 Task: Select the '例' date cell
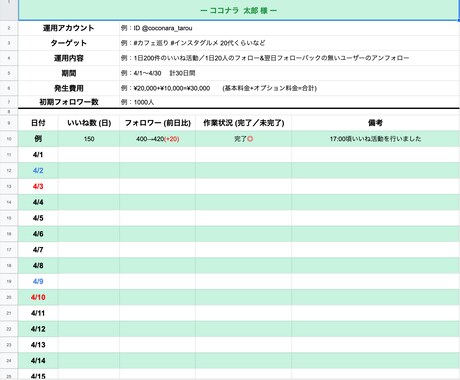[38, 139]
